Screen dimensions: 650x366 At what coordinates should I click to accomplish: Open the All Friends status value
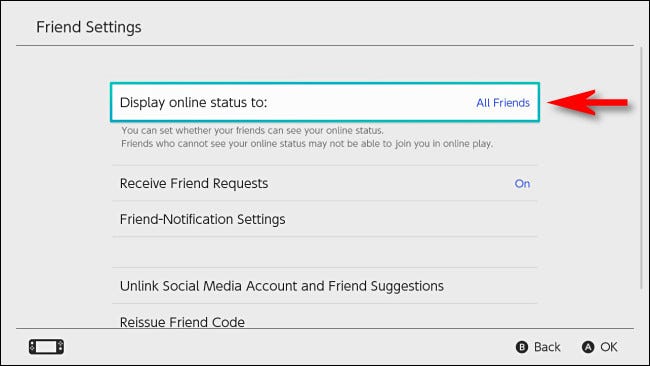[503, 103]
